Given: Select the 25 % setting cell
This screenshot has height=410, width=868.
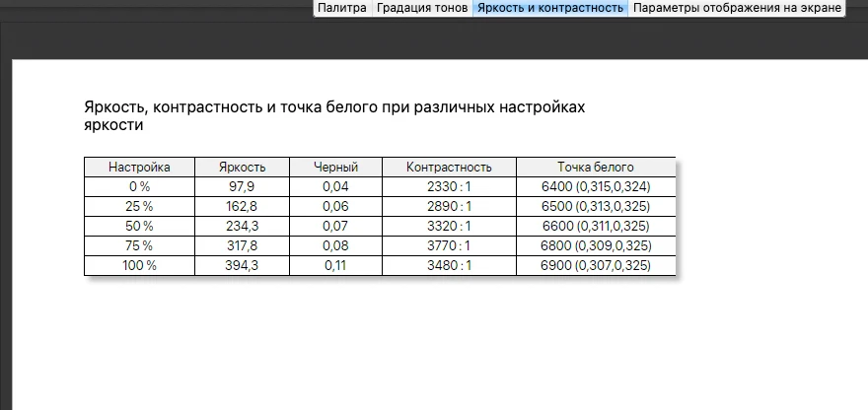Looking at the screenshot, I should tap(139, 207).
